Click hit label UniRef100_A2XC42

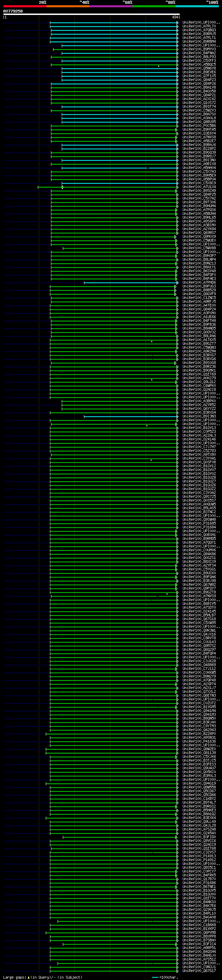point(199,99)
